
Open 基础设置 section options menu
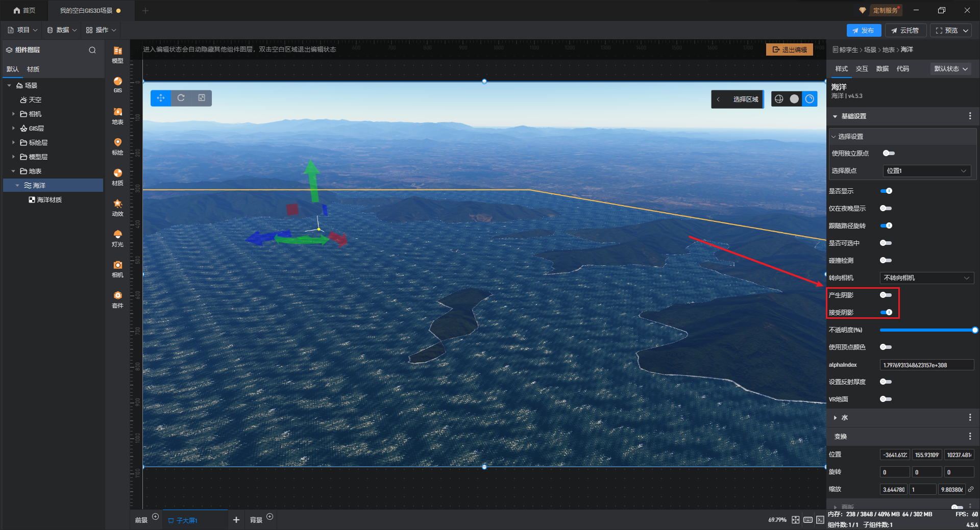pos(970,116)
